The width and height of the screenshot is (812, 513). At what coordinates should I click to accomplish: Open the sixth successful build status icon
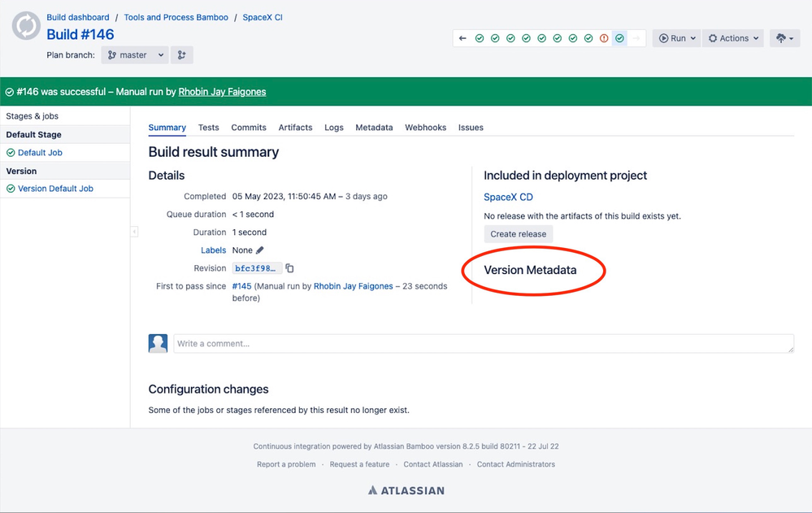pyautogui.click(x=558, y=38)
